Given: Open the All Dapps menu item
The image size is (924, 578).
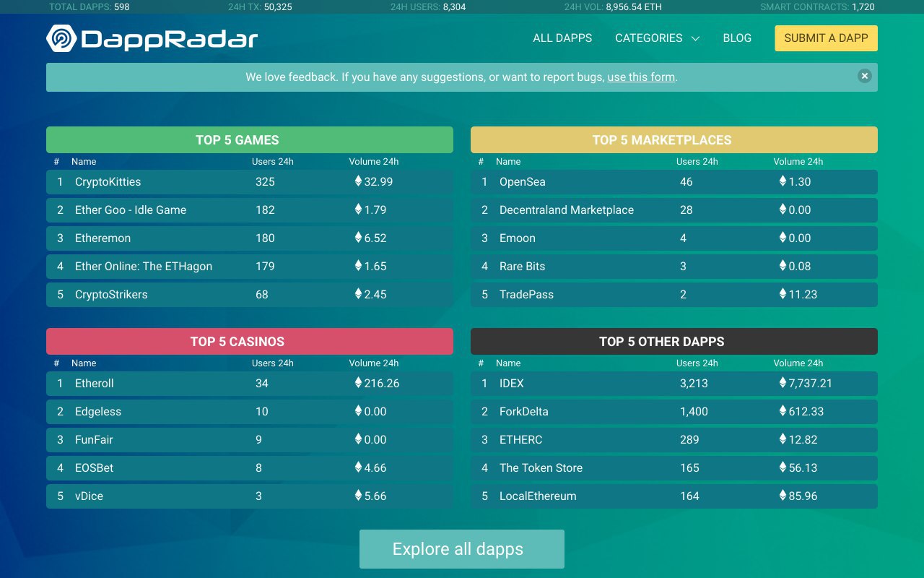Looking at the screenshot, I should coord(562,38).
